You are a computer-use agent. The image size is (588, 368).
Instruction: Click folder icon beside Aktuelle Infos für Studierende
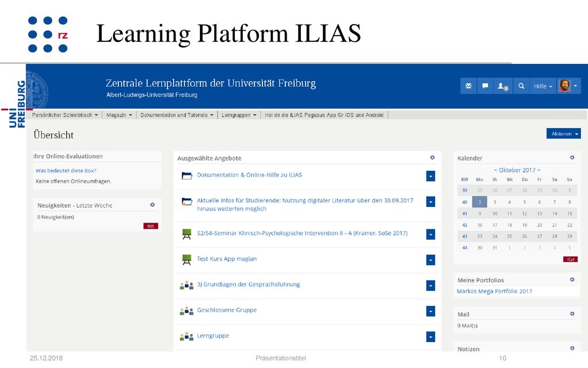click(187, 202)
